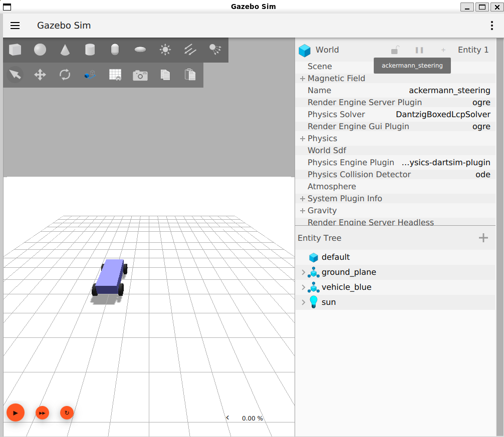
Task: Click the ackermann_steering name value
Action: pyautogui.click(x=449, y=91)
